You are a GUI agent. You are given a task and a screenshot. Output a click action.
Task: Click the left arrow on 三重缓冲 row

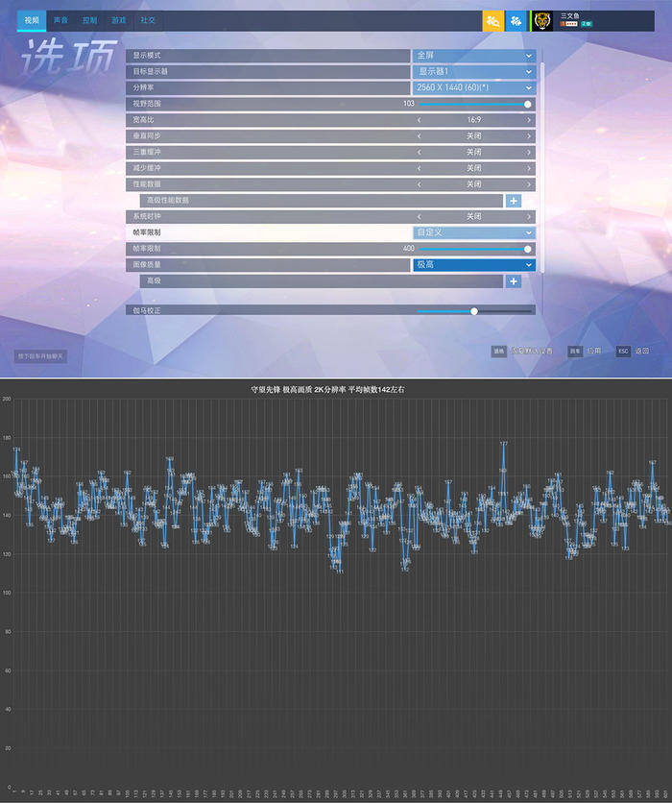point(420,152)
